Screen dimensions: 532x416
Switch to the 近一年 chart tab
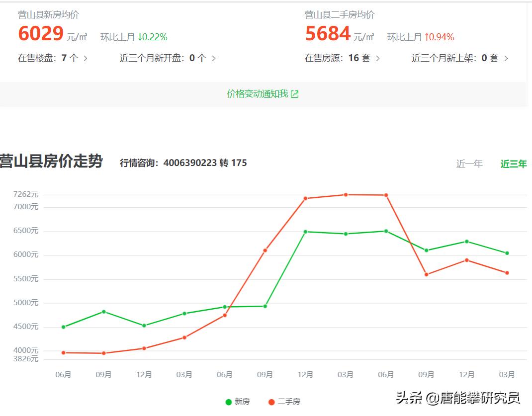(x=469, y=164)
